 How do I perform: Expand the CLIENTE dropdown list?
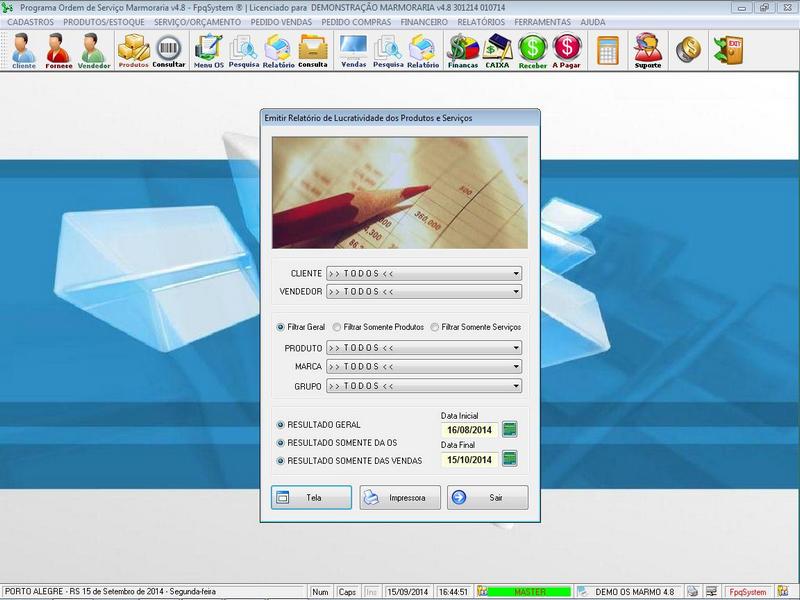[516, 273]
